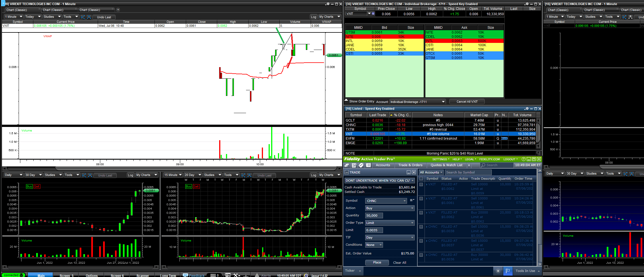Switch to the Long Term layout tab
Screen dimensions: 644x277
point(168,275)
